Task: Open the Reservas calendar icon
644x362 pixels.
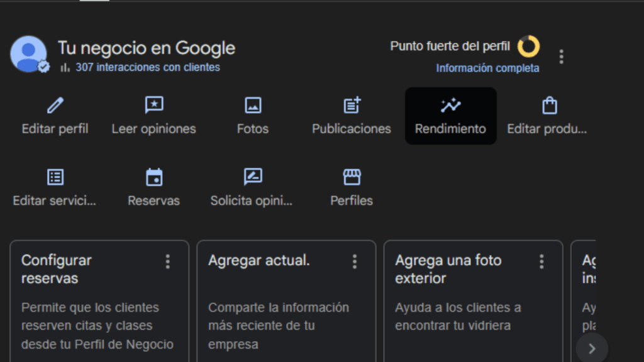Action: click(154, 177)
